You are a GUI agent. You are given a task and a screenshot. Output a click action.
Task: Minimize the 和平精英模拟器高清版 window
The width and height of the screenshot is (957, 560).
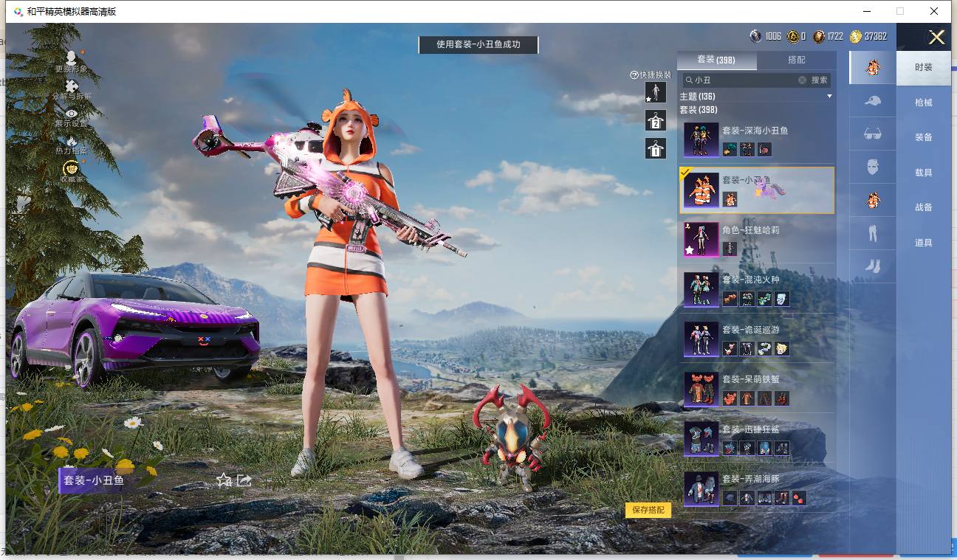click(x=867, y=11)
